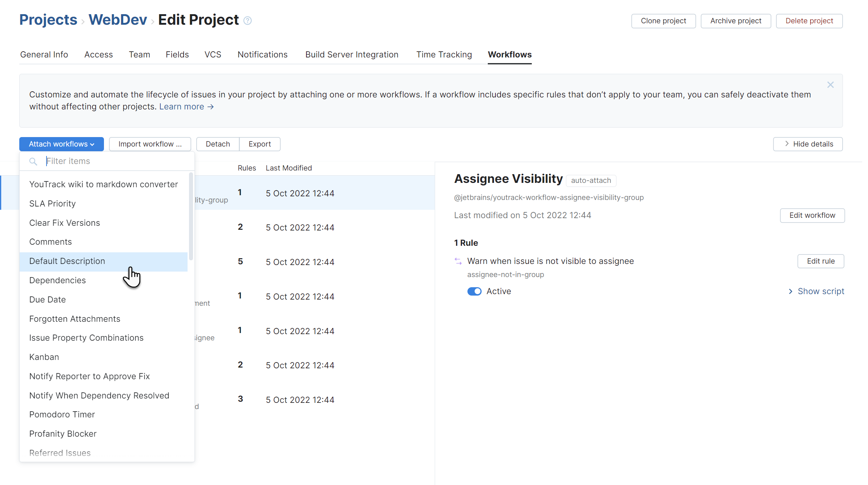Clone the WebDev project
Screen dimensions: 868x485
663,21
